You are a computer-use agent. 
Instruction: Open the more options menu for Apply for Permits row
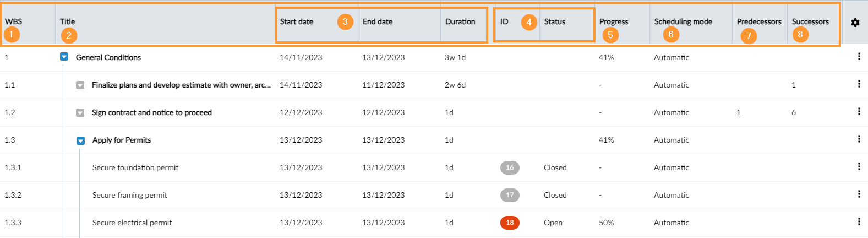[859, 139]
